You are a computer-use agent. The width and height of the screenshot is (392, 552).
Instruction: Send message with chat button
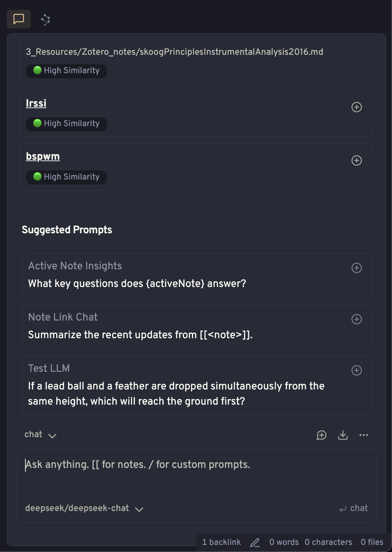point(354,508)
